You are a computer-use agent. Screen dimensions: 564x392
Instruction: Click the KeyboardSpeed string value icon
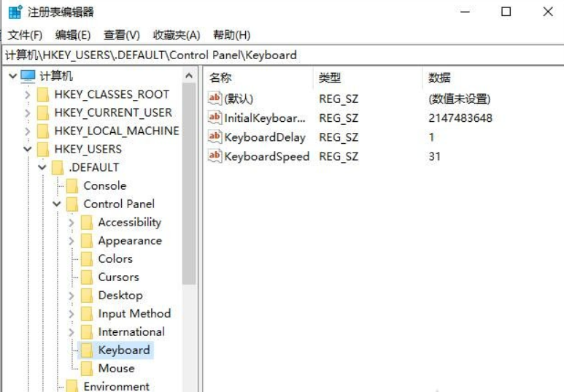coord(215,155)
